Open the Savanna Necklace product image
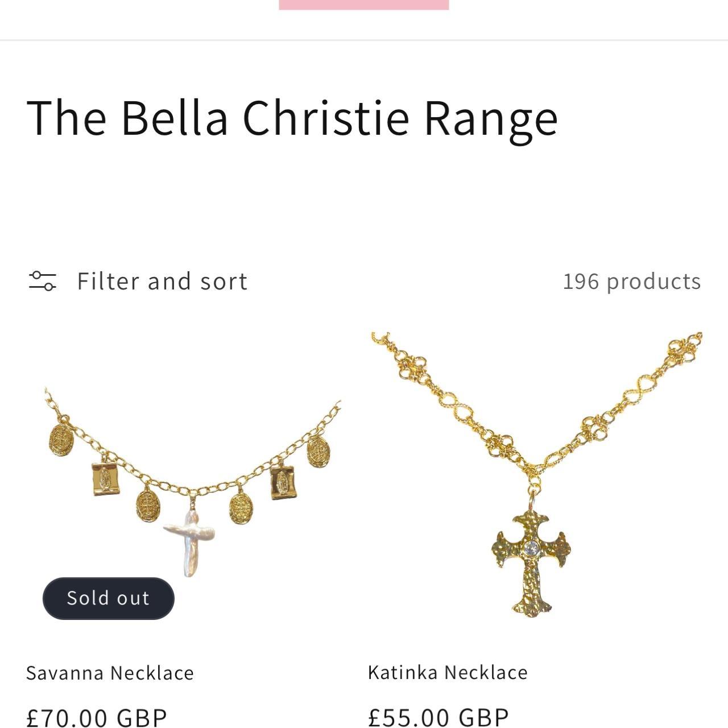 (x=193, y=483)
